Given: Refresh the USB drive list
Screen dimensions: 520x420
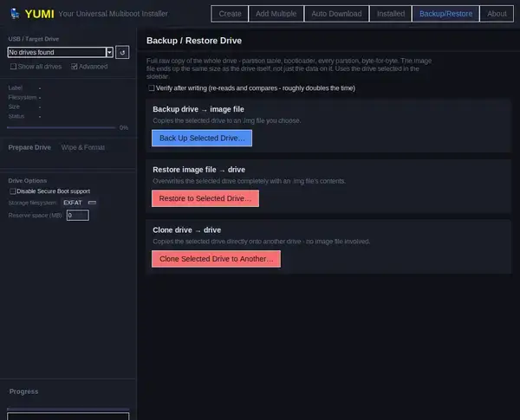Looking at the screenshot, I should [122, 52].
